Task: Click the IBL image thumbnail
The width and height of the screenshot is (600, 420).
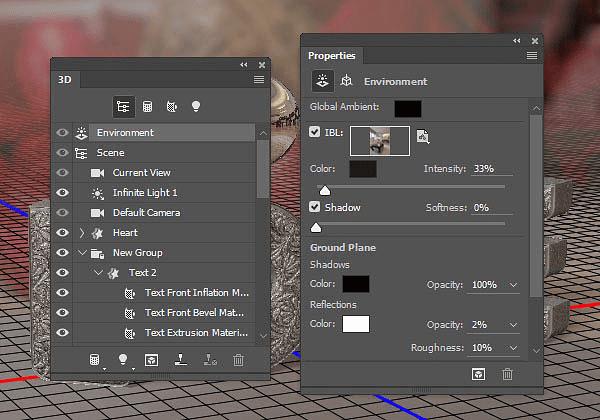Action: point(380,141)
